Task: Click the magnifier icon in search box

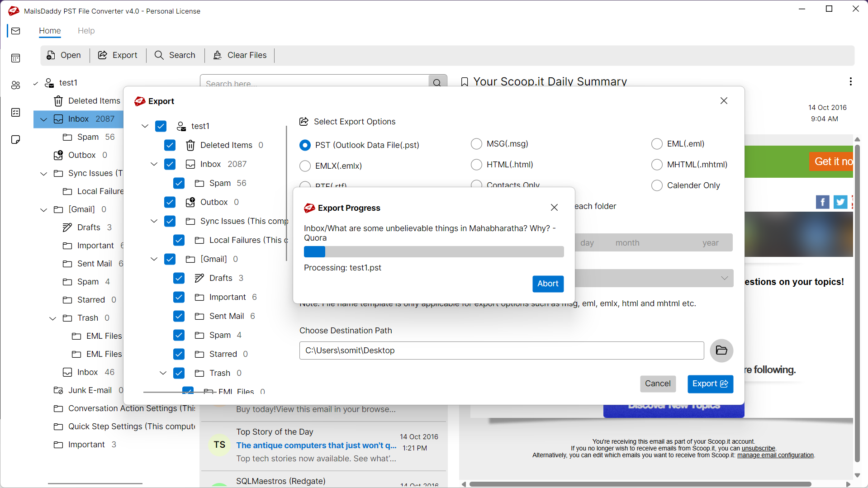Action: [x=437, y=83]
